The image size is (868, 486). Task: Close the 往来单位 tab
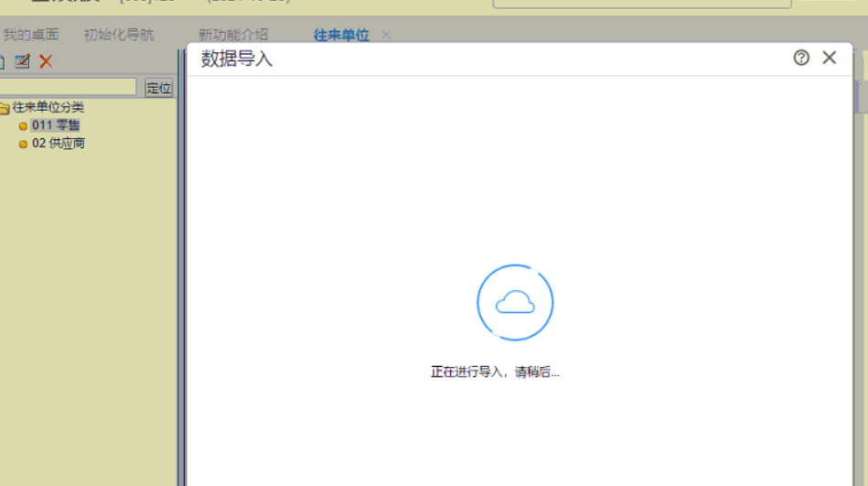click(386, 35)
